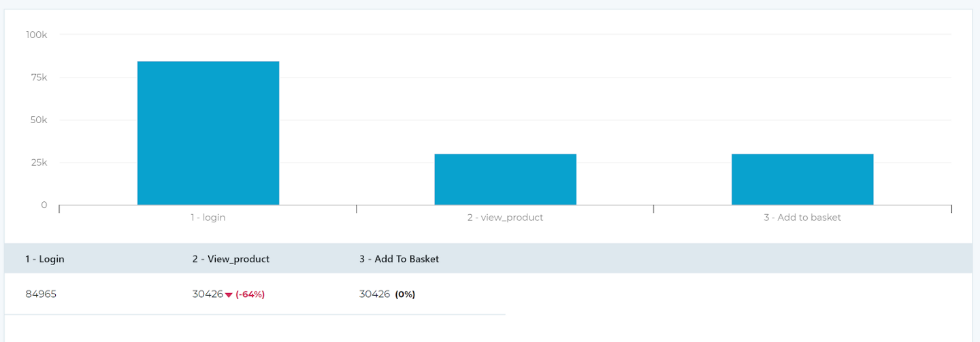Viewport: 980px width, 342px height.
Task: Click the 30426 value under View_product
Action: point(208,294)
